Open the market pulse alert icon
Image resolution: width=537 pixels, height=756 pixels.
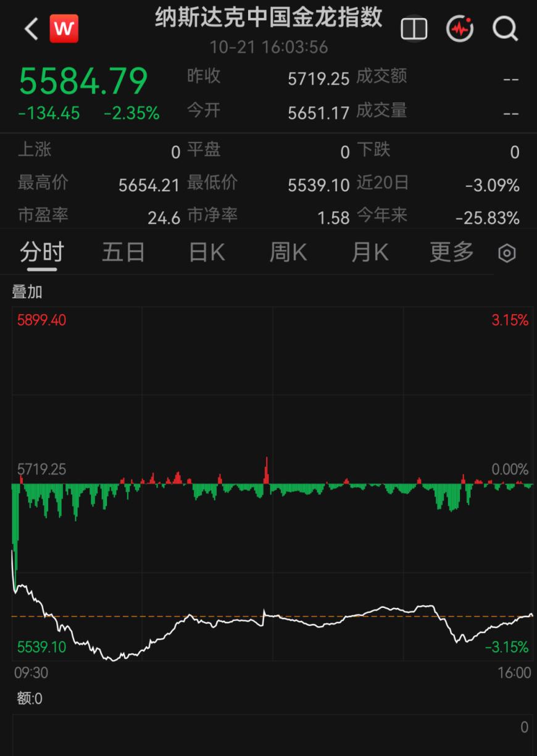click(459, 28)
